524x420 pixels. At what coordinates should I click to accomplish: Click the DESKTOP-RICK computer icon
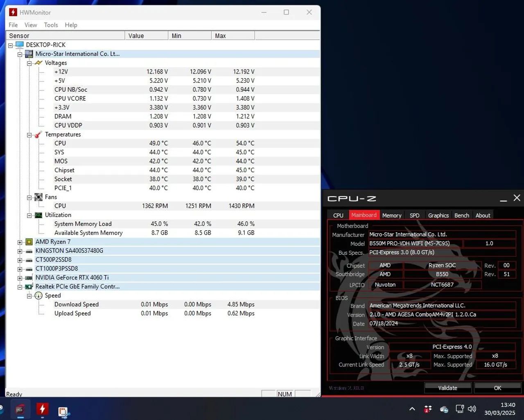click(19, 45)
